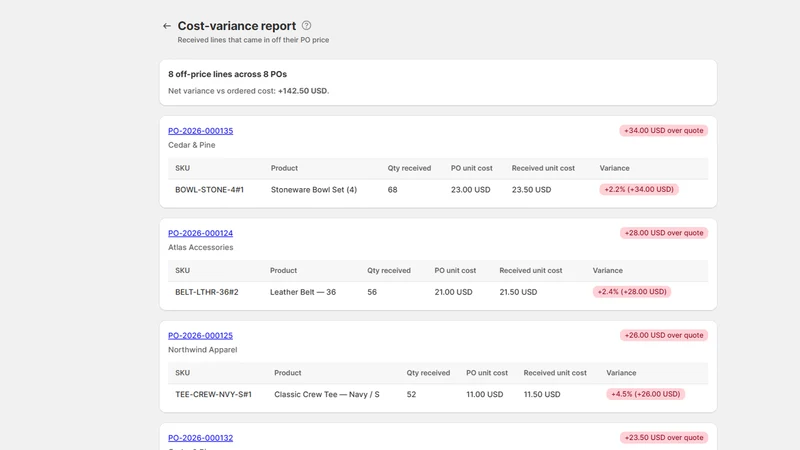
Task: Select the BELT-LTHR-36#2 SKU cell
Action: coord(207,292)
